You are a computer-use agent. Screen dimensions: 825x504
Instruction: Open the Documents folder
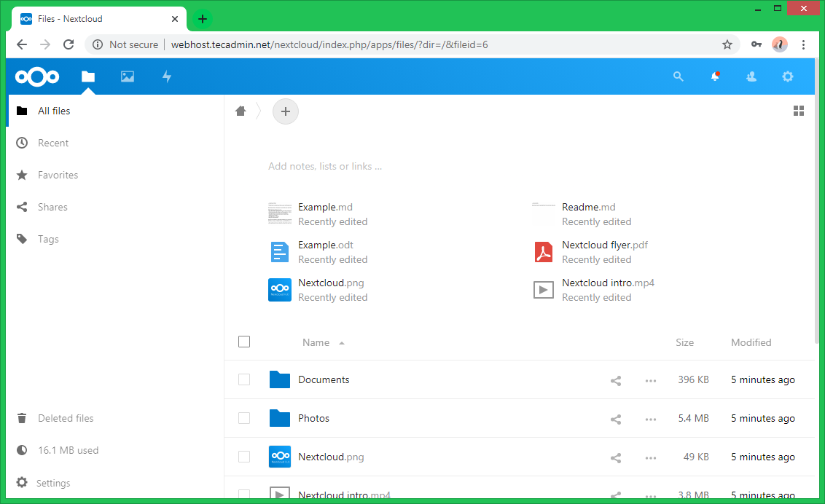tap(324, 380)
